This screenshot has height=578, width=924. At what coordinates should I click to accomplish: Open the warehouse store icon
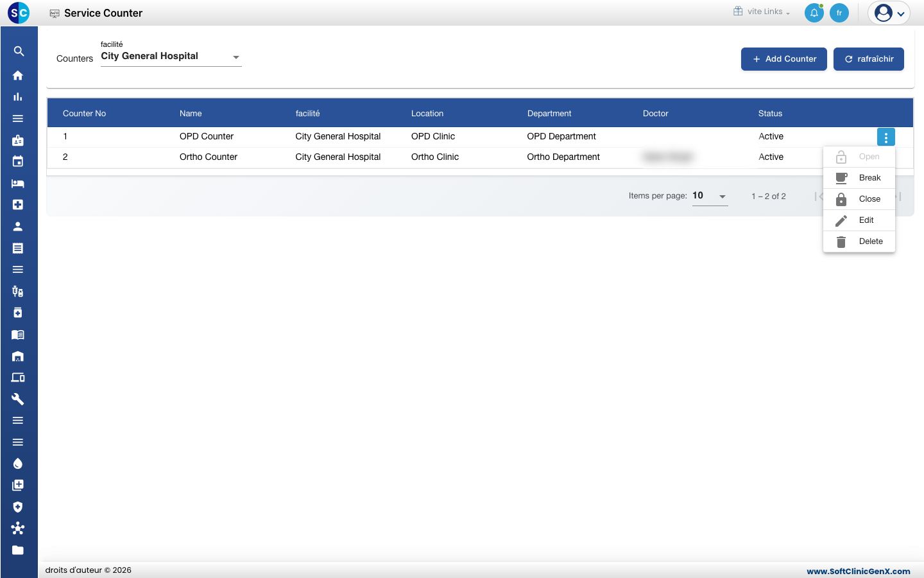[18, 356]
